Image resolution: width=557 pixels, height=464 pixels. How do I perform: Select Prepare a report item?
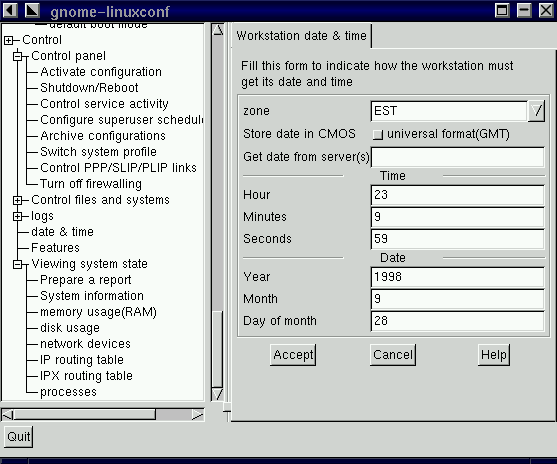pos(86,280)
